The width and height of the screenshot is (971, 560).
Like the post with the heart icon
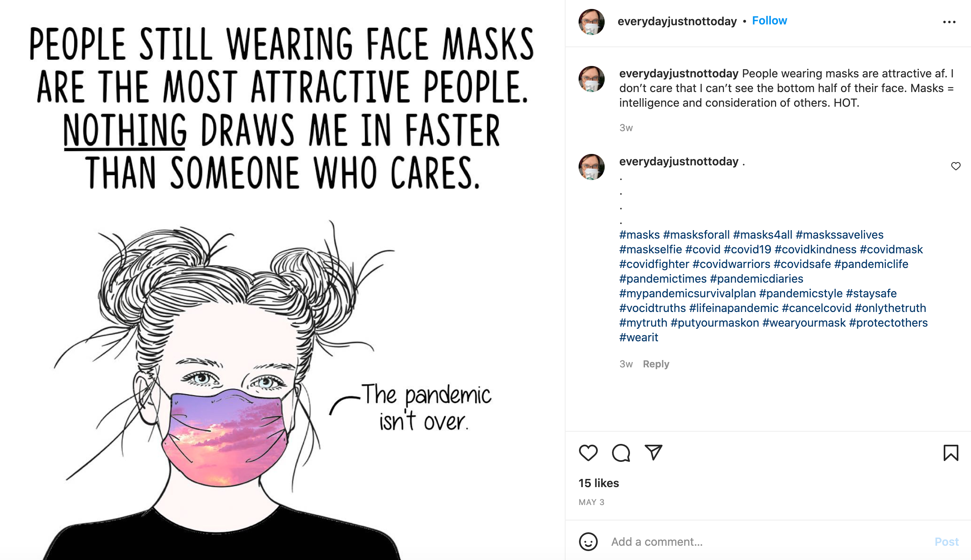pyautogui.click(x=588, y=453)
